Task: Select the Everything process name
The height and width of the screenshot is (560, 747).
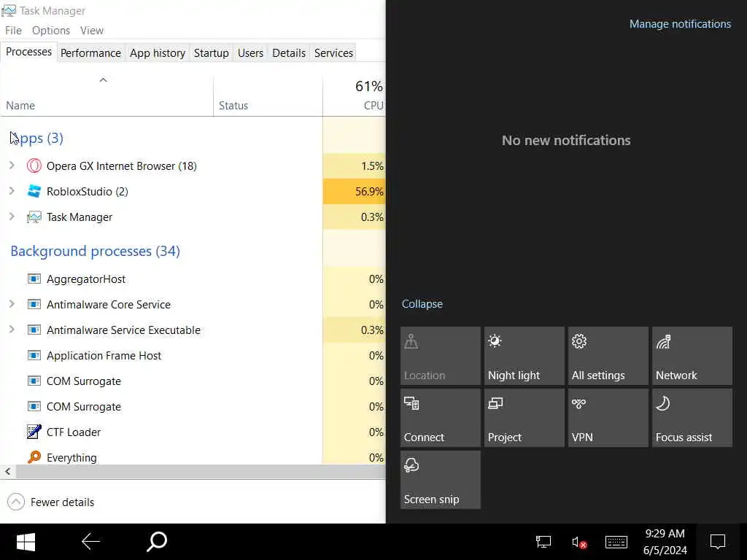Action: pyautogui.click(x=71, y=458)
